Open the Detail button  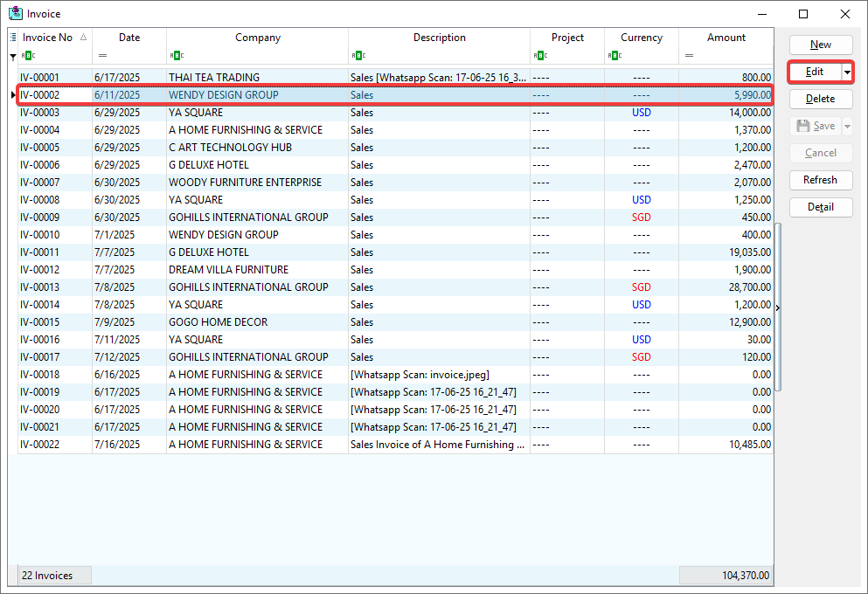pyautogui.click(x=821, y=207)
